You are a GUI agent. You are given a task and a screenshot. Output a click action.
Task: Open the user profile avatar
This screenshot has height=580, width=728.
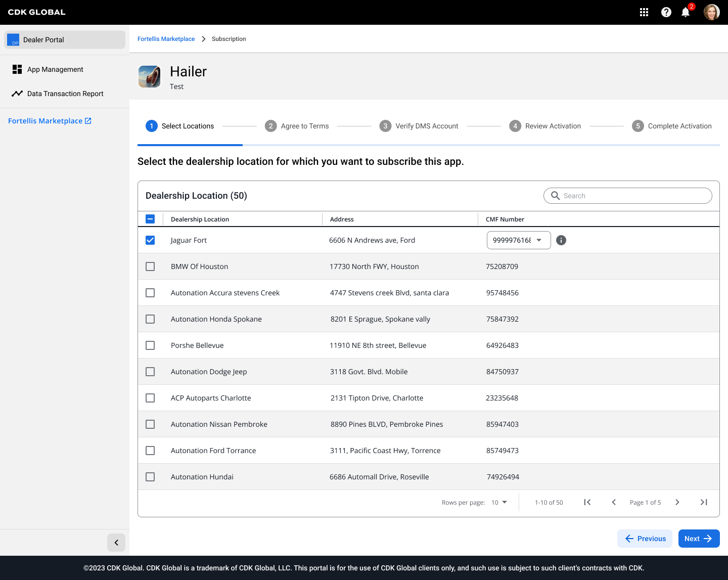click(712, 12)
